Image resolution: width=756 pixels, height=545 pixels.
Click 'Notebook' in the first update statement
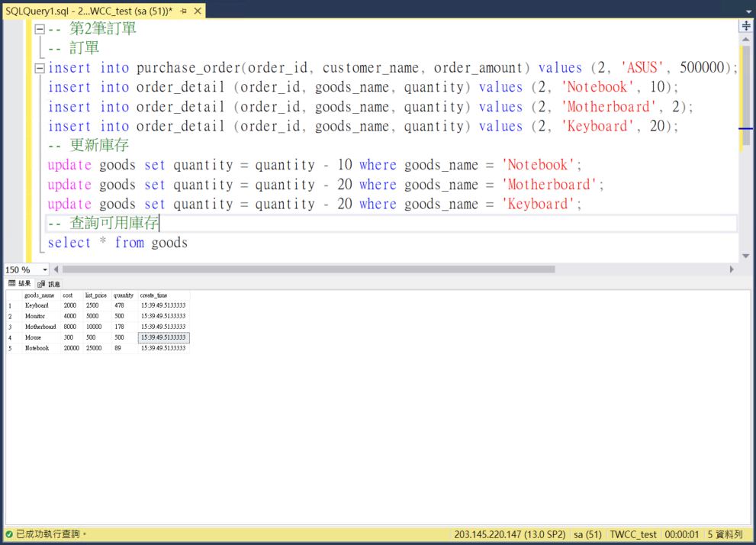coord(538,165)
